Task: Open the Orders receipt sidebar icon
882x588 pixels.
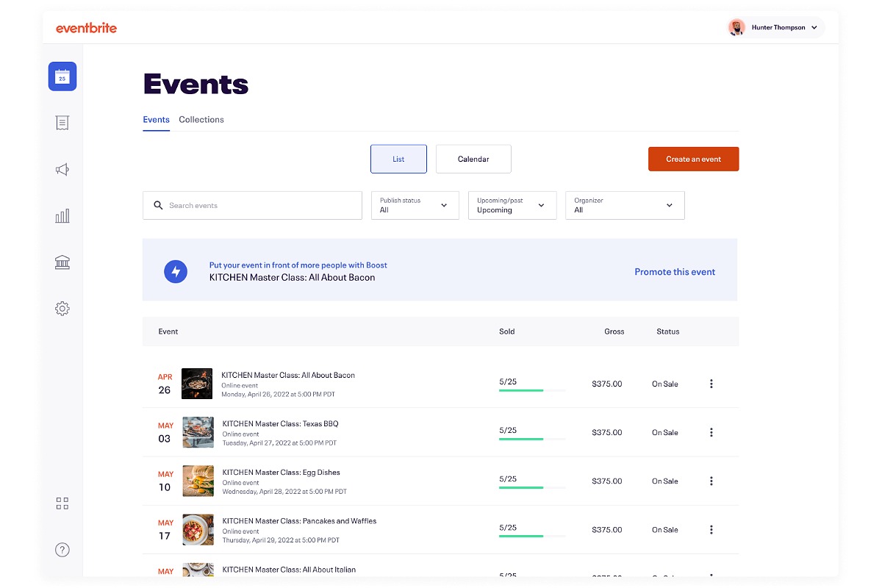Action: point(62,123)
